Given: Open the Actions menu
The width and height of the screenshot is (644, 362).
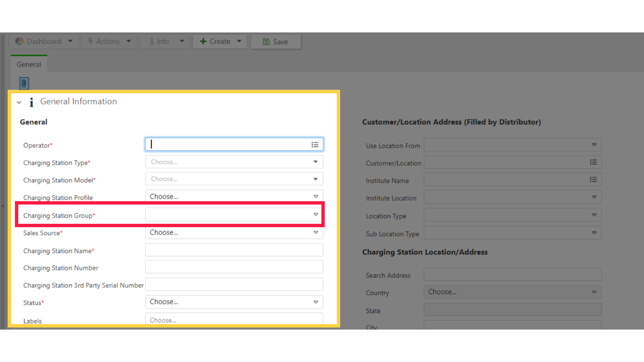Looking at the screenshot, I should click(x=109, y=42).
